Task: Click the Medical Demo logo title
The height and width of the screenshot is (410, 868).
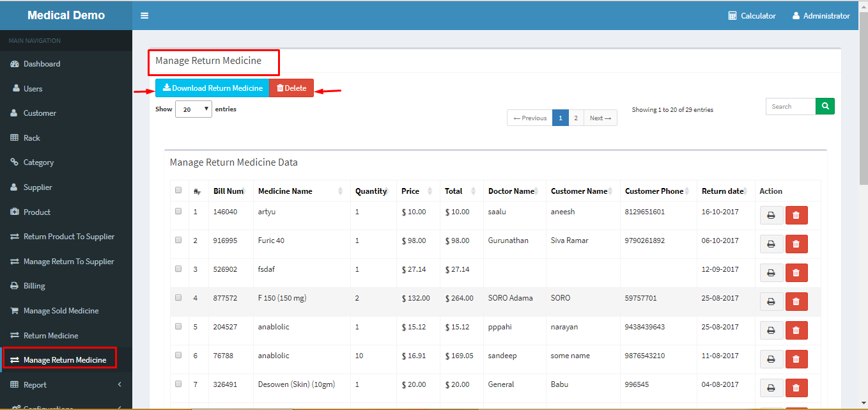Action: point(66,15)
